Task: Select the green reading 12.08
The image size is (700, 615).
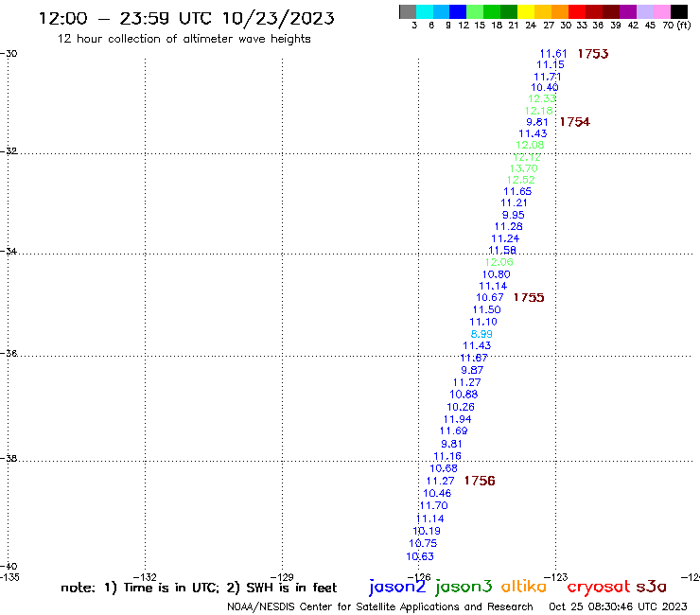Action: [530, 145]
